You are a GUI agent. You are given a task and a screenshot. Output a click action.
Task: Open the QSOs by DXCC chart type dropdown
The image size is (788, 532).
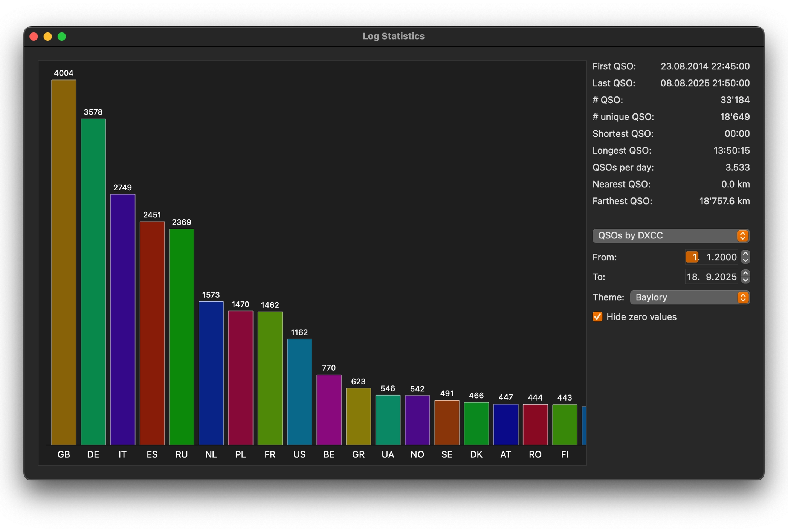pyautogui.click(x=670, y=235)
